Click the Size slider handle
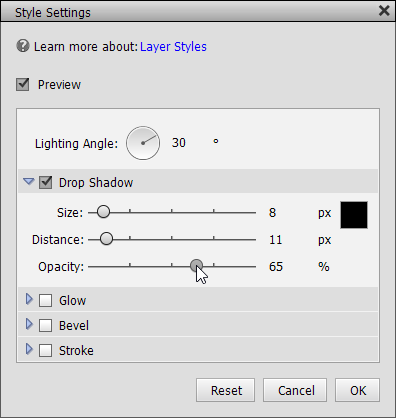Viewport: 396px width, 418px height. pyautogui.click(x=103, y=212)
